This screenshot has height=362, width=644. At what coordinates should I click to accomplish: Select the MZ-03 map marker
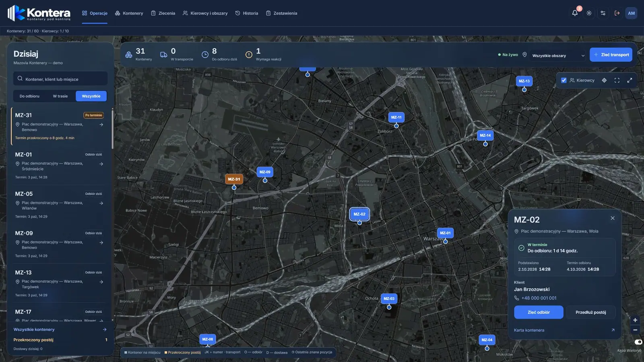pos(389,298)
